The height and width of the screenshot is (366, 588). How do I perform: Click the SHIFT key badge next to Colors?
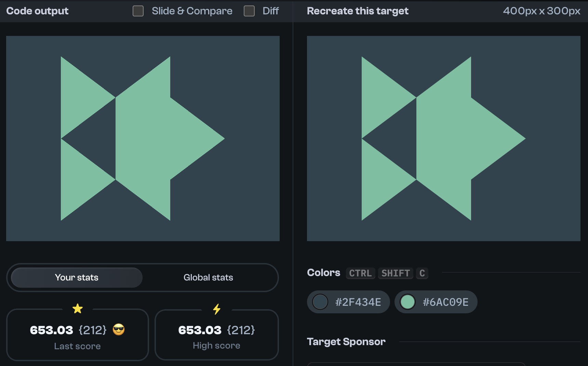395,273
